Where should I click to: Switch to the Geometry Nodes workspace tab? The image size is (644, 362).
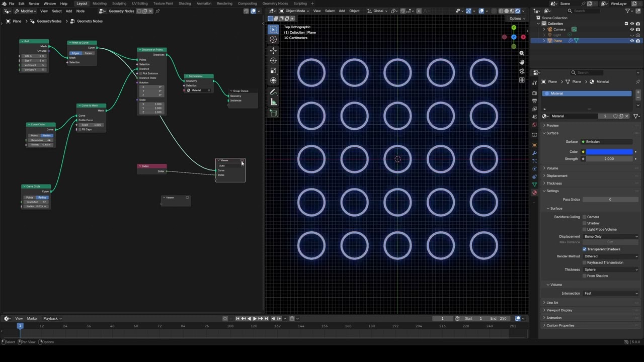pos(275,4)
